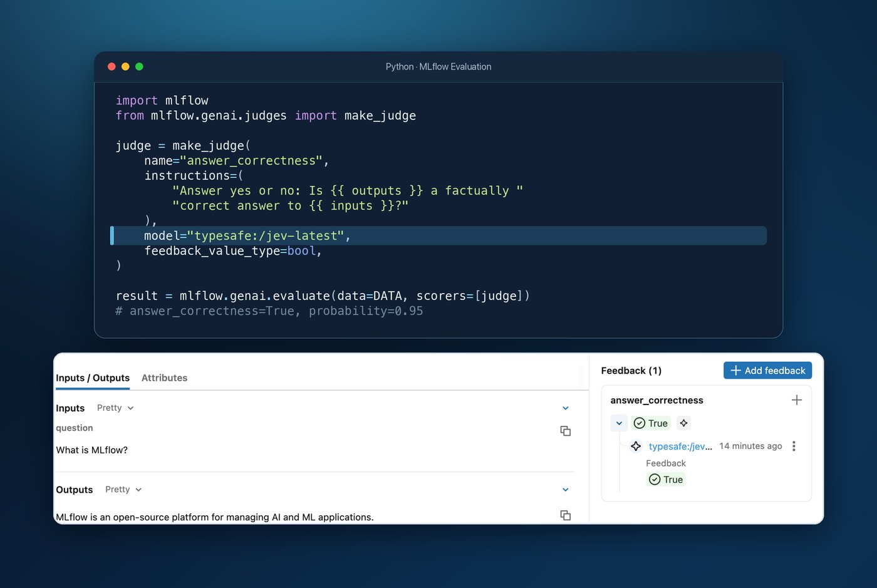Click the MLflow open-source platform output text
Screen dimensions: 877x588
215,517
